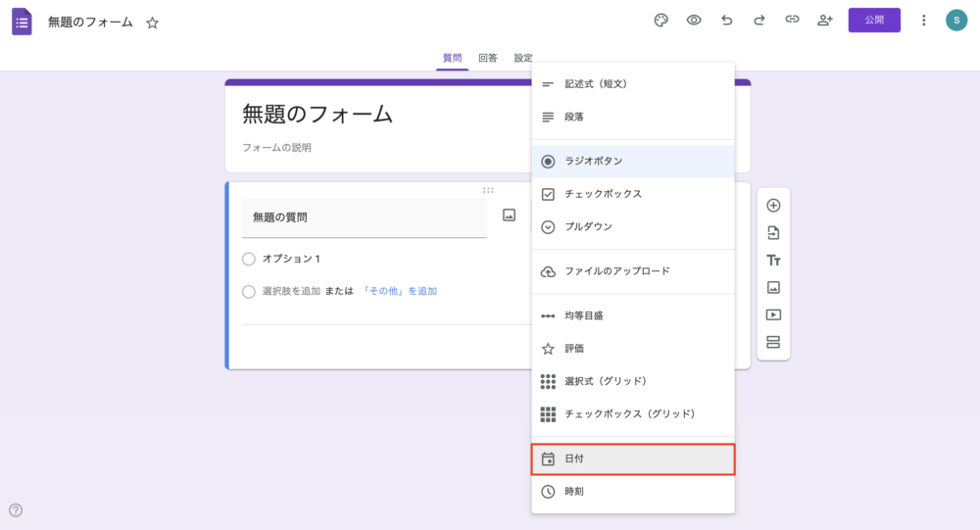Open the theme customization palette
The width and height of the screenshot is (980, 530).
click(661, 20)
